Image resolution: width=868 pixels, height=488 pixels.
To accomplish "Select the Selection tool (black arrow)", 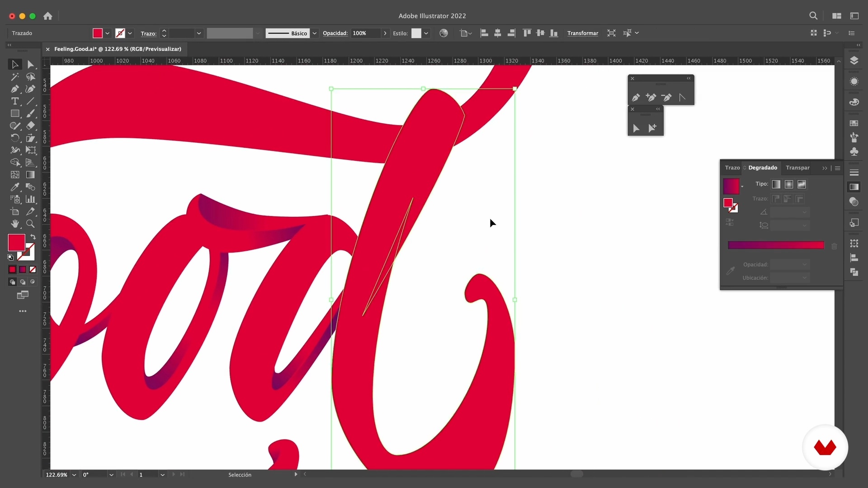I will coord(14,65).
